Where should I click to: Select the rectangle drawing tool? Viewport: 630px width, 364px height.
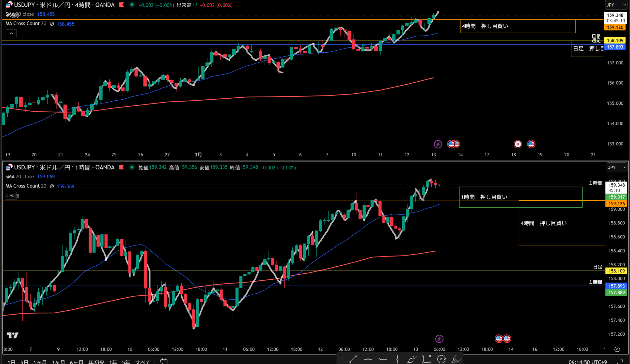pyautogui.click(x=426, y=359)
